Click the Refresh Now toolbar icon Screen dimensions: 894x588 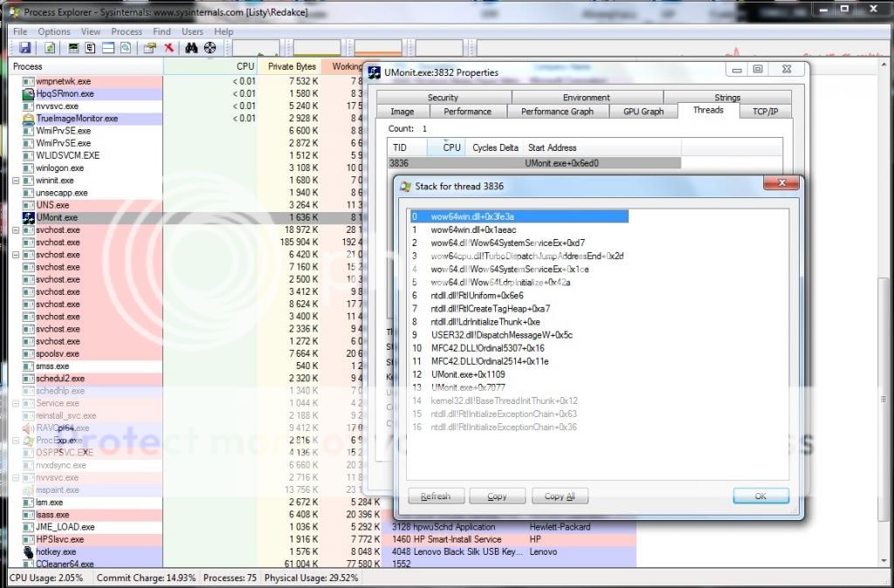point(50,48)
